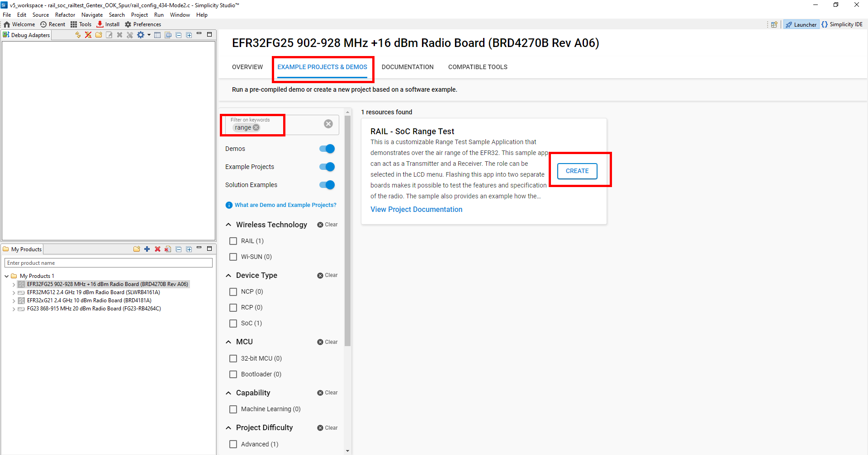This screenshot has height=455, width=868.
Task: Refresh detected debug adapters
Action: point(78,35)
